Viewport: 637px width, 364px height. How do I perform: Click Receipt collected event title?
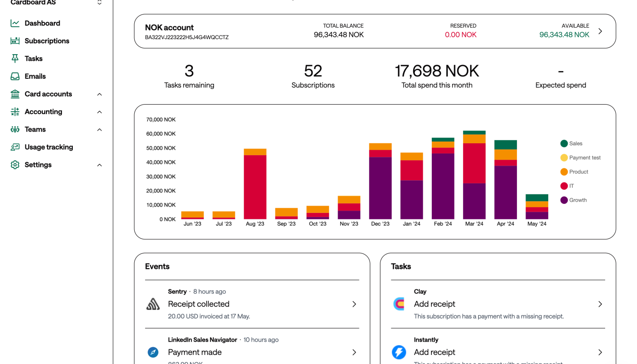(198, 304)
